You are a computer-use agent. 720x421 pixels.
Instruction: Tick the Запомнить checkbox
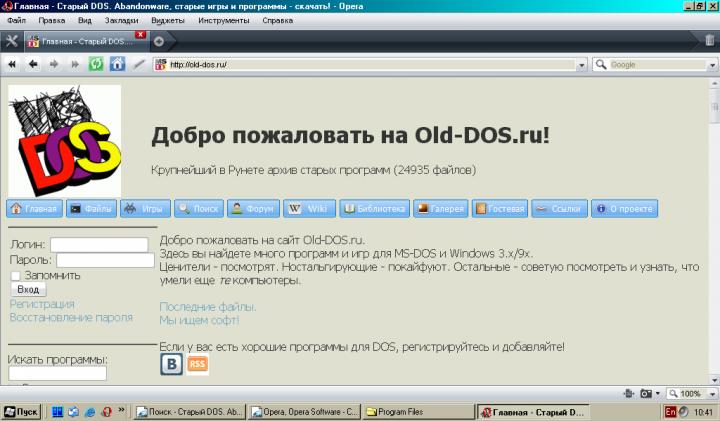coord(16,276)
